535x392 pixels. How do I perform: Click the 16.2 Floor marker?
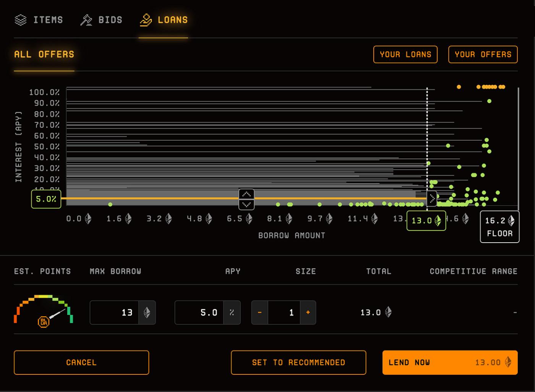click(499, 227)
